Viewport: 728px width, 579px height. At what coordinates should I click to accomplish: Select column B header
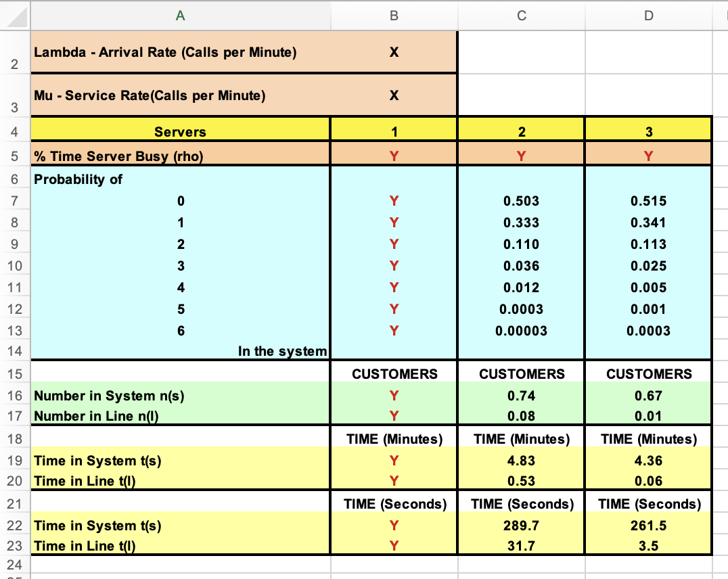point(393,15)
